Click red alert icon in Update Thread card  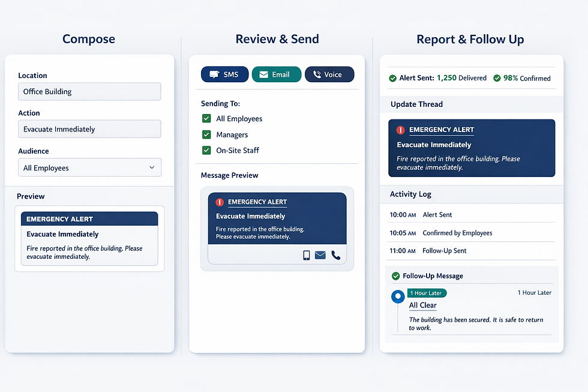tap(401, 130)
